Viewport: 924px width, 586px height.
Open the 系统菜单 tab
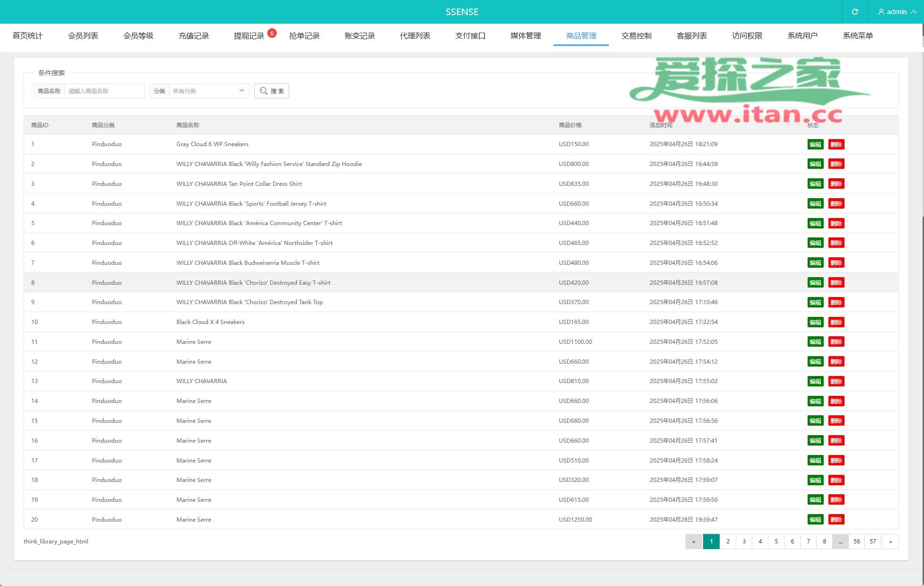point(858,36)
